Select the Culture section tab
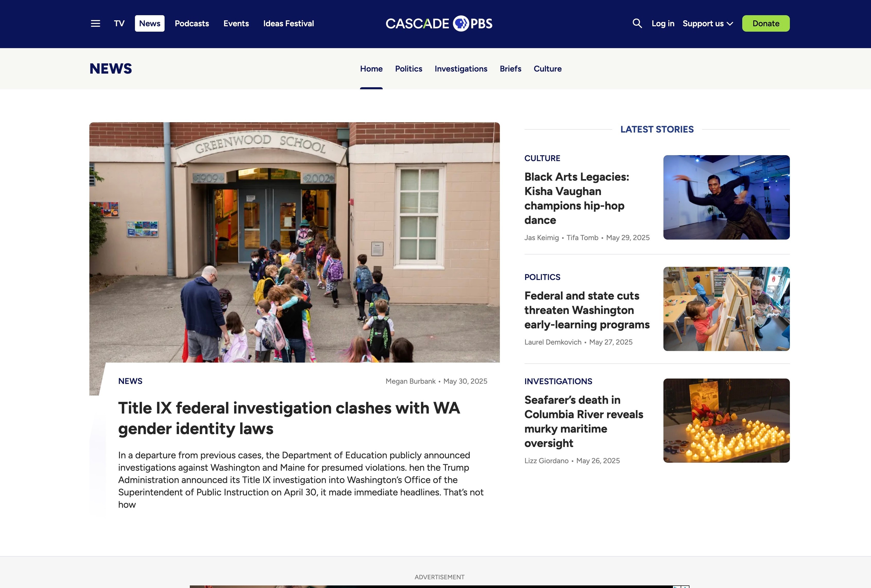Viewport: 871px width, 588px height. [548, 69]
